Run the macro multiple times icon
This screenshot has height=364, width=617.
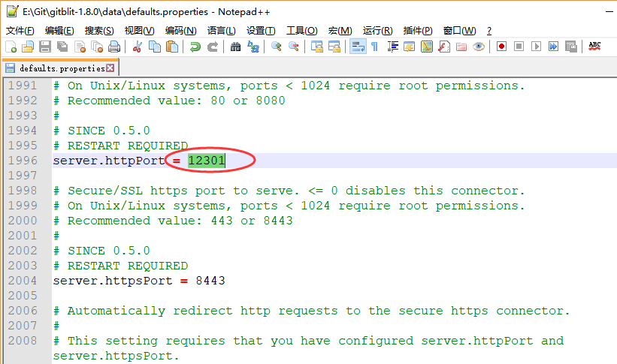coord(554,47)
